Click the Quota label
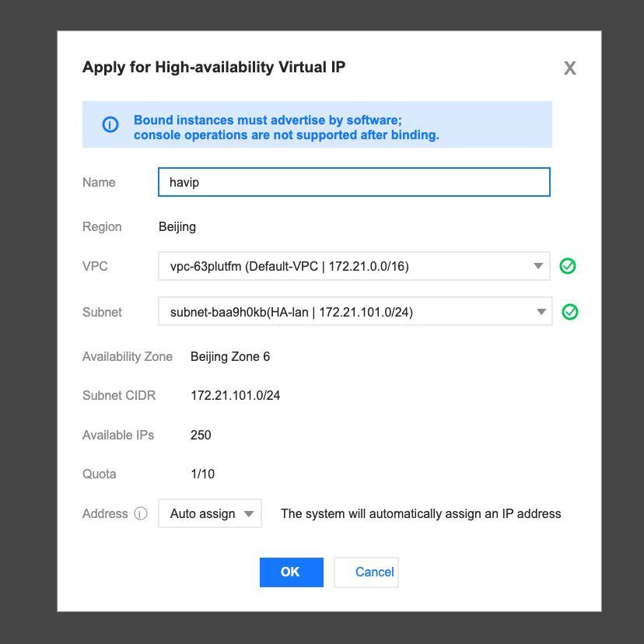This screenshot has height=644, width=644. pyautogui.click(x=100, y=474)
